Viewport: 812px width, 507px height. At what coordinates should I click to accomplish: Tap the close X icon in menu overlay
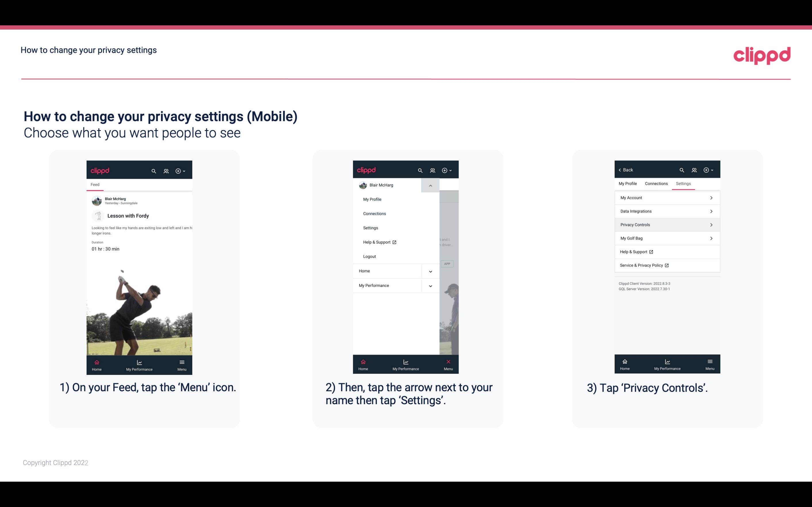click(447, 361)
